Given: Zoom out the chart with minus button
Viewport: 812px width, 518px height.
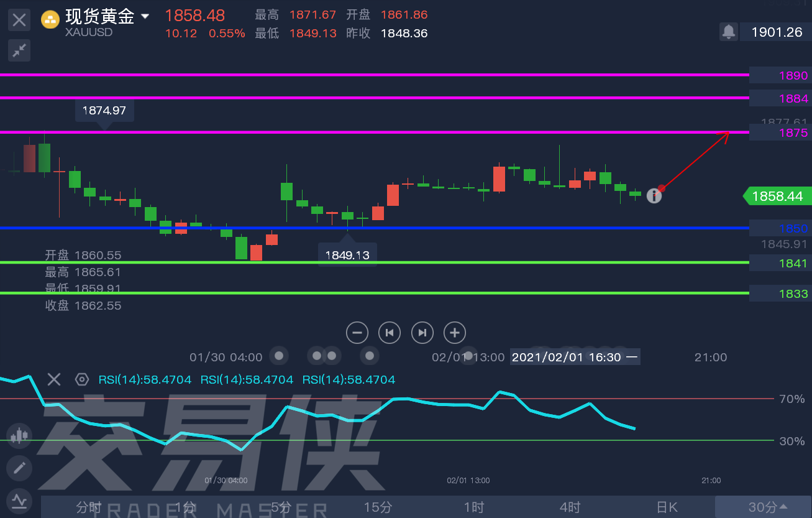Looking at the screenshot, I should coord(357,333).
